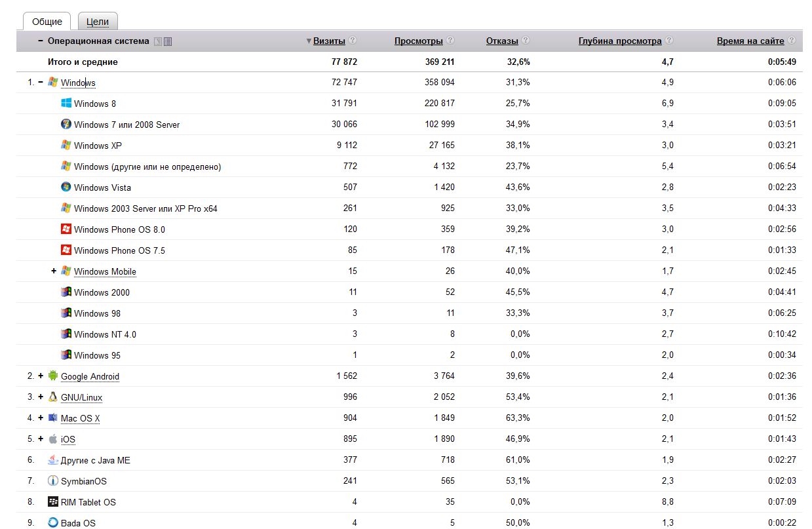Collapse the Windows group
This screenshot has width=812, height=529.
coord(41,82)
